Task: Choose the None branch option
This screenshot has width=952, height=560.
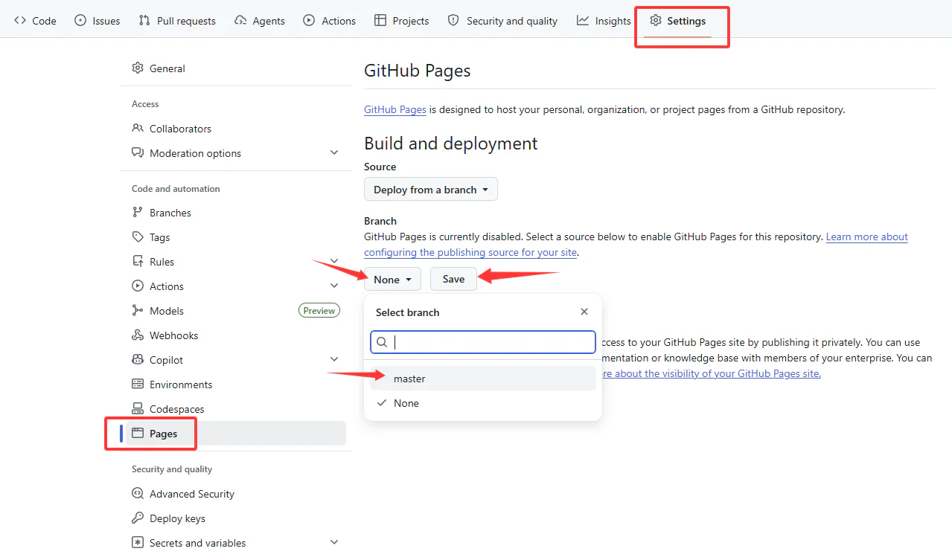Action: 483,403
